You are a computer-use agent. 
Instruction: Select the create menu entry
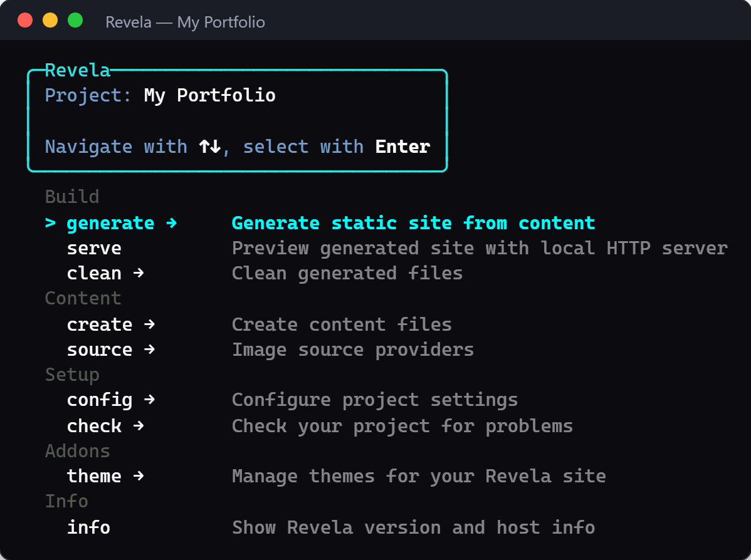pyautogui.click(x=100, y=324)
